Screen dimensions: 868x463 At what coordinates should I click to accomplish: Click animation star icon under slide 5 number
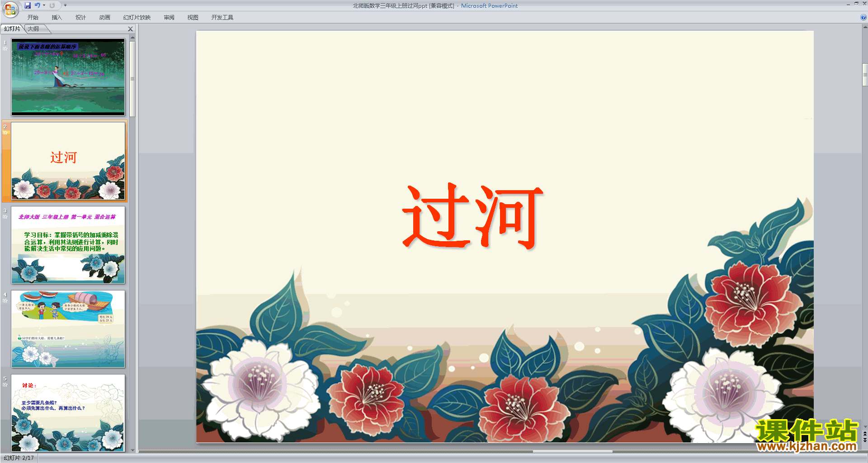click(5, 384)
